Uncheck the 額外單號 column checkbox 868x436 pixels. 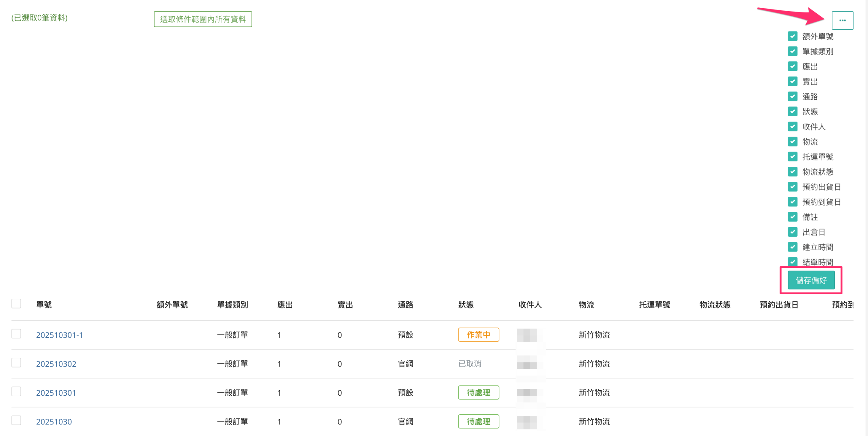tap(792, 36)
